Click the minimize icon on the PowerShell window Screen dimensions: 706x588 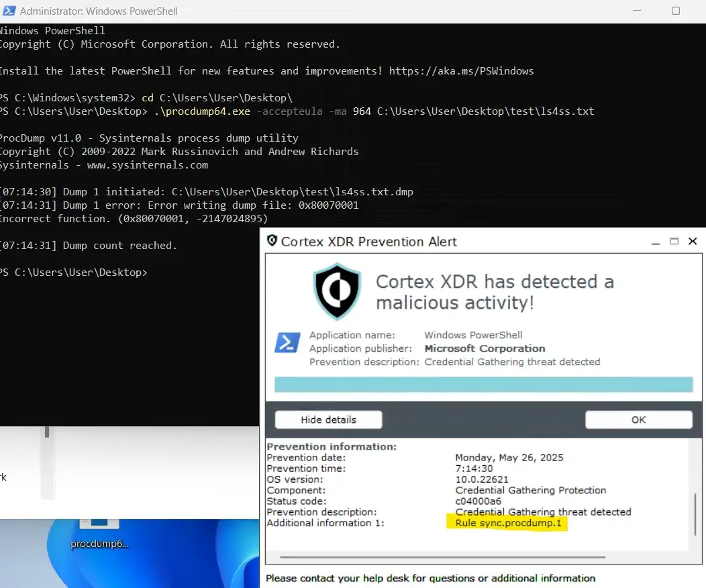pos(636,11)
